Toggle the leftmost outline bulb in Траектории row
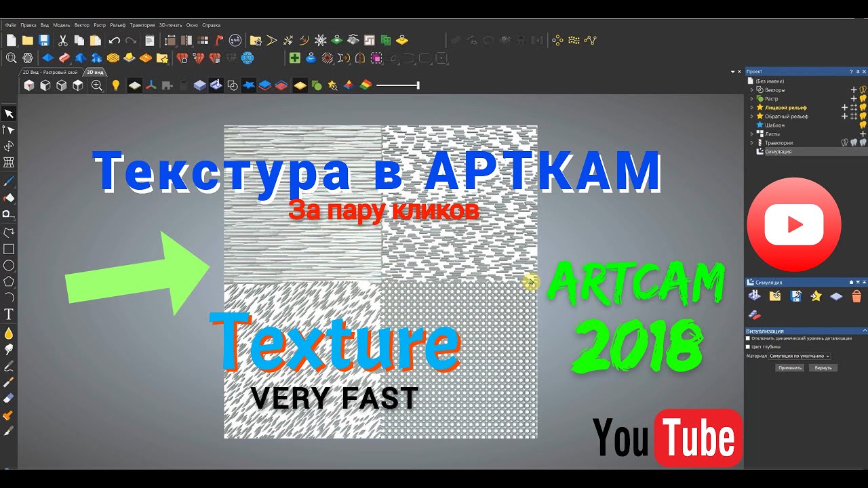 [845, 142]
